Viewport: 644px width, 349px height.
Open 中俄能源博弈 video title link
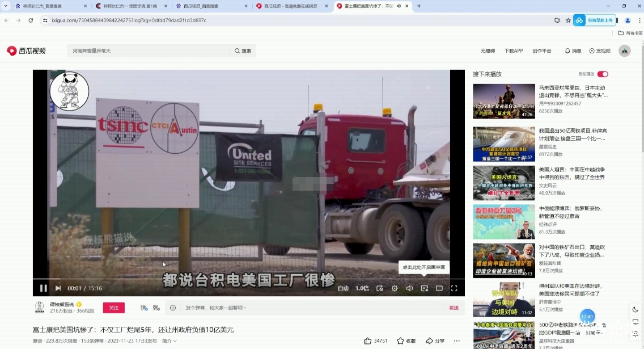pyautogui.click(x=570, y=212)
